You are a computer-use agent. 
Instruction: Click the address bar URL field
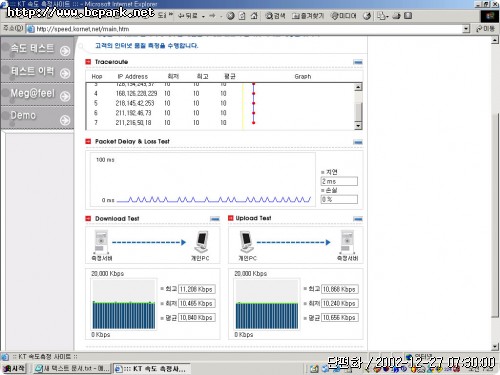(x=248, y=29)
